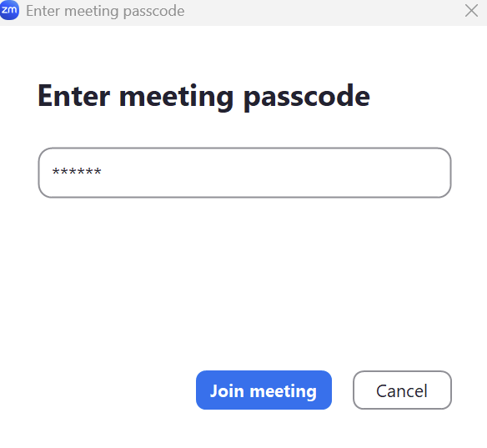Click the white Cancel button
This screenshot has width=487, height=448.
click(402, 390)
